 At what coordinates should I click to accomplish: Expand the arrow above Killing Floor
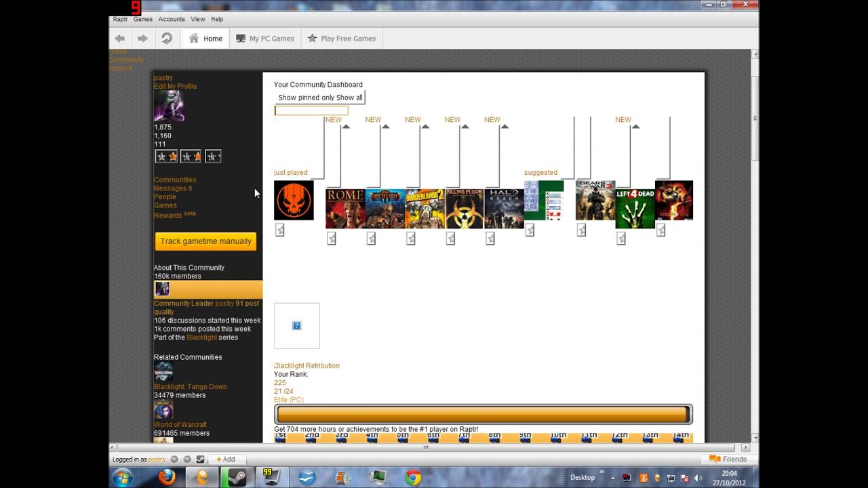(x=465, y=127)
